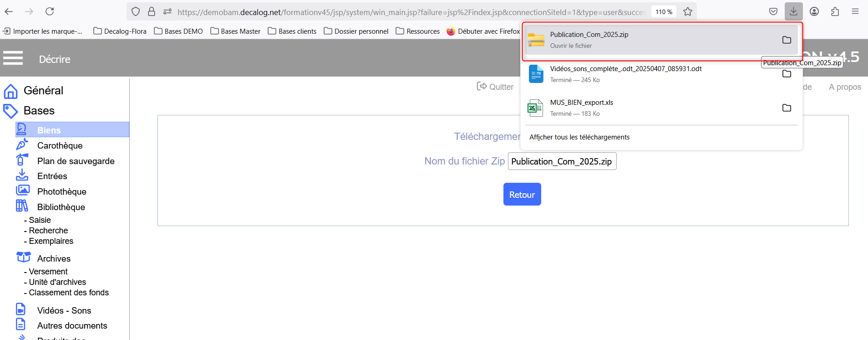Open the Bases DEMO bookmarks folder
This screenshot has height=340, width=868.
pyautogui.click(x=178, y=31)
